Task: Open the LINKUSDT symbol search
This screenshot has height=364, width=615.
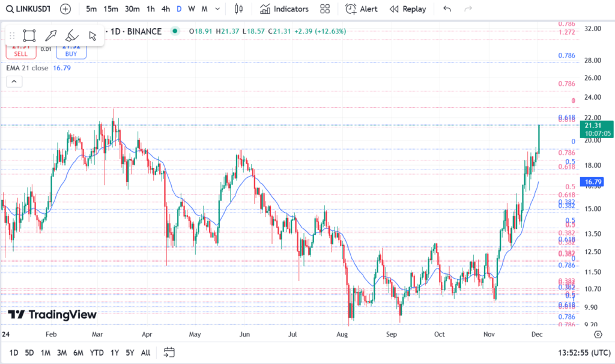Action: pyautogui.click(x=29, y=9)
